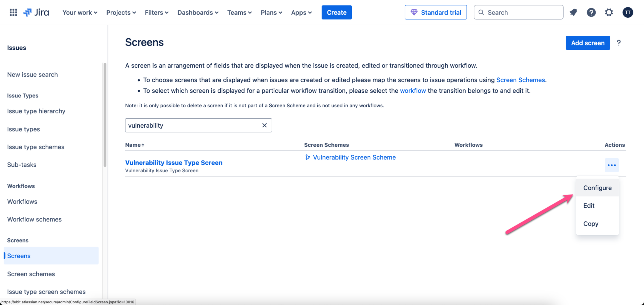
Task: Click the Add screen button
Action: coord(587,43)
